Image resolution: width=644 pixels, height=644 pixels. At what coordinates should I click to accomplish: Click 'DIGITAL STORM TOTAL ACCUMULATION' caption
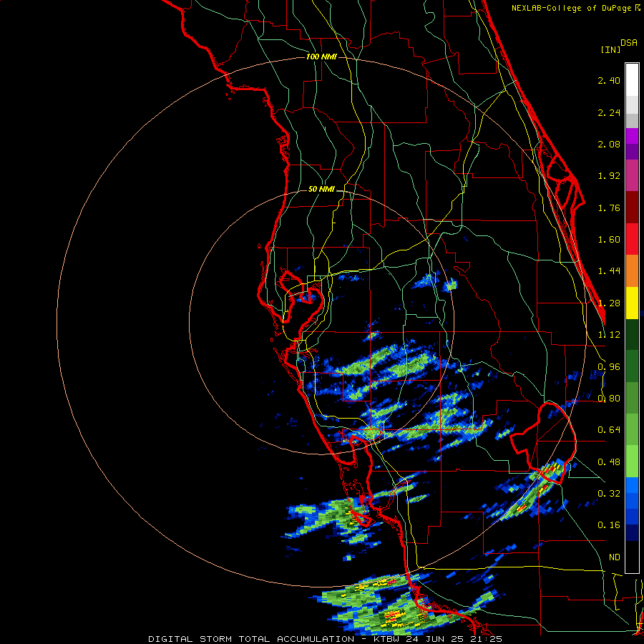coord(251,639)
